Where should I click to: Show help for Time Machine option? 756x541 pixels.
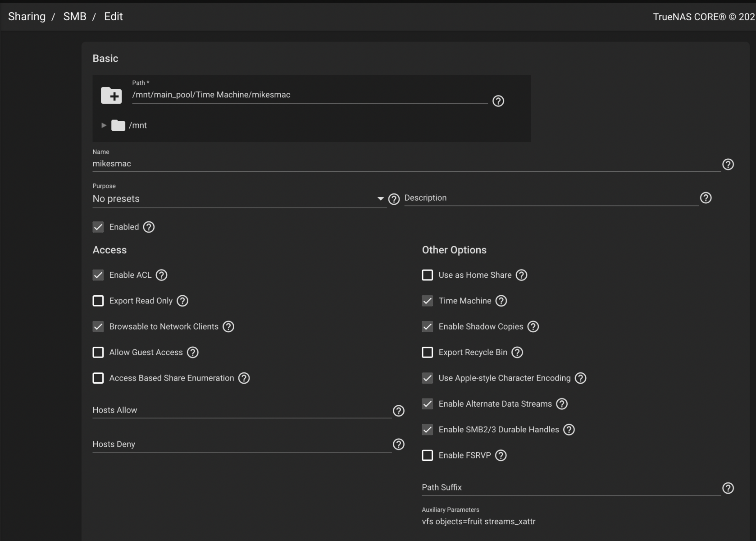pos(501,301)
